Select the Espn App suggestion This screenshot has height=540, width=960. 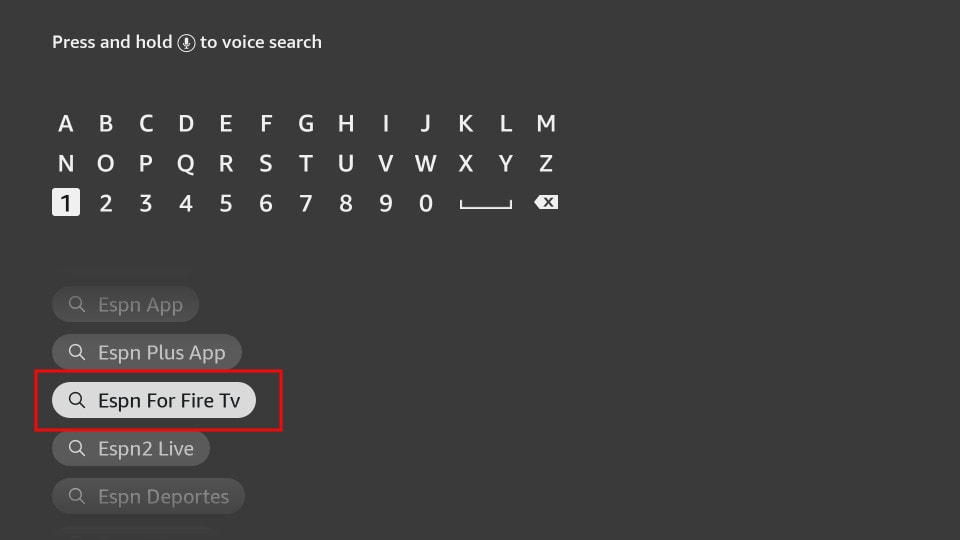point(126,304)
